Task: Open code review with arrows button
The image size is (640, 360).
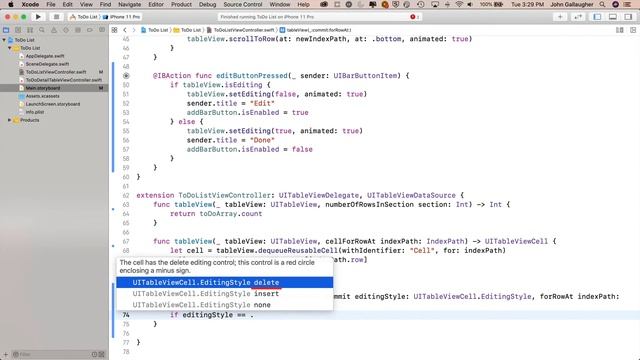Action: click(578, 17)
